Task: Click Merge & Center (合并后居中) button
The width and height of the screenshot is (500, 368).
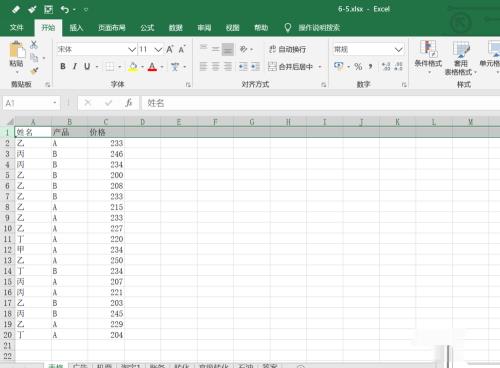Action: [291, 67]
